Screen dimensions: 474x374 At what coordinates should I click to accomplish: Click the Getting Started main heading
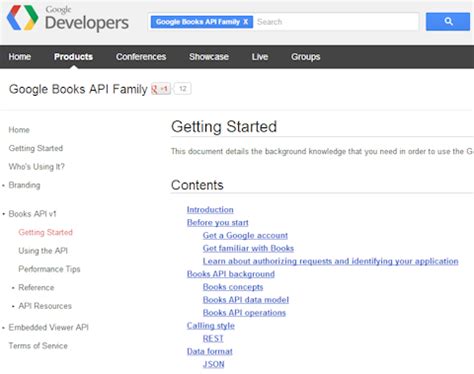224,127
